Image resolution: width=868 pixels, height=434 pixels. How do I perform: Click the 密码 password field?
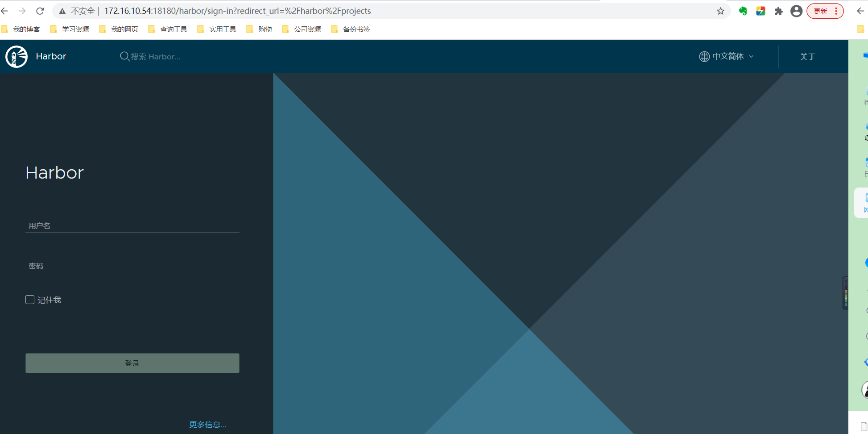coord(132,266)
